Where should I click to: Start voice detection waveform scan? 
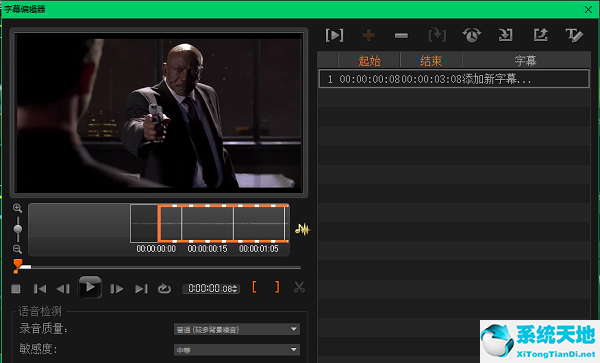[302, 229]
